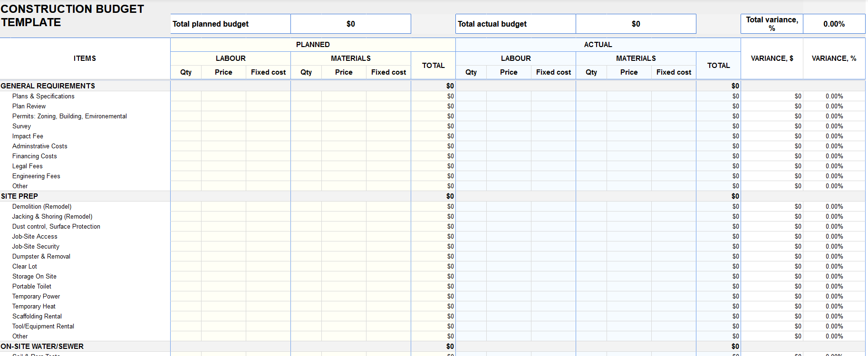Viewport: 868px width, 356px height.
Task: Select the VARIANCE, $ column header
Action: [772, 58]
